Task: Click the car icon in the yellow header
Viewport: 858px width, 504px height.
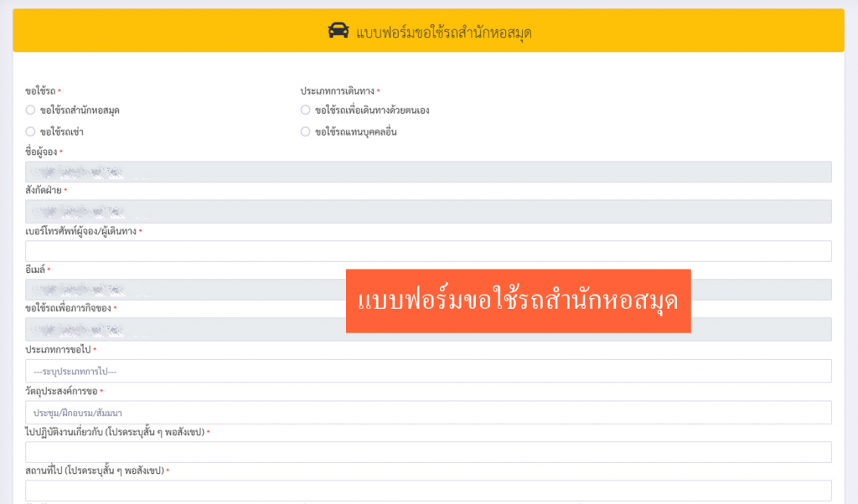Action: pyautogui.click(x=338, y=32)
